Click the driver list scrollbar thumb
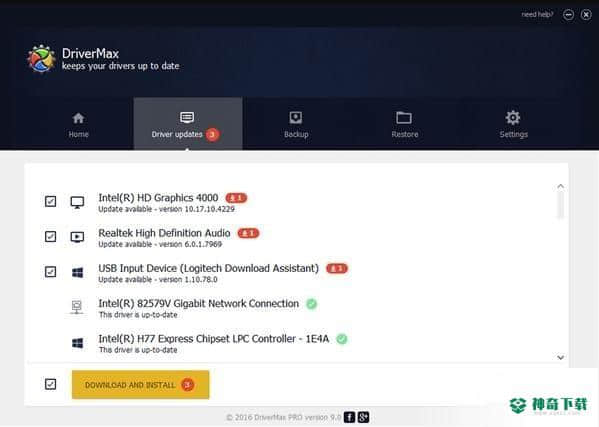 pyautogui.click(x=560, y=205)
